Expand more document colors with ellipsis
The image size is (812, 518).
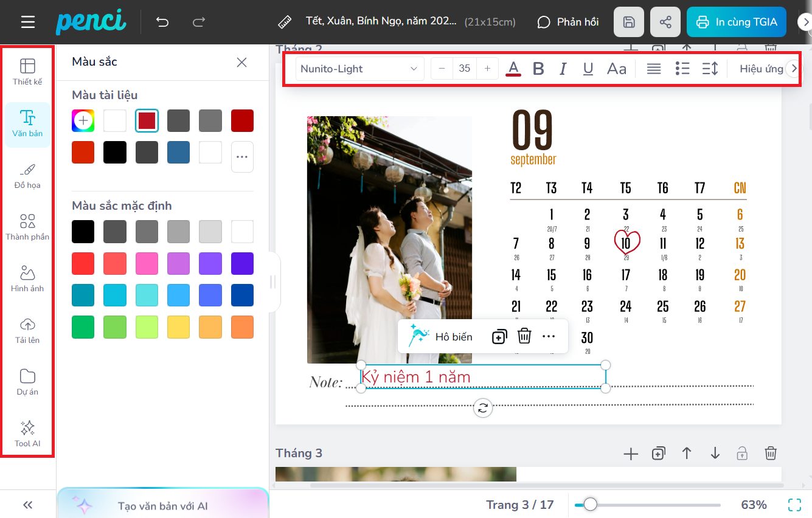(x=242, y=157)
